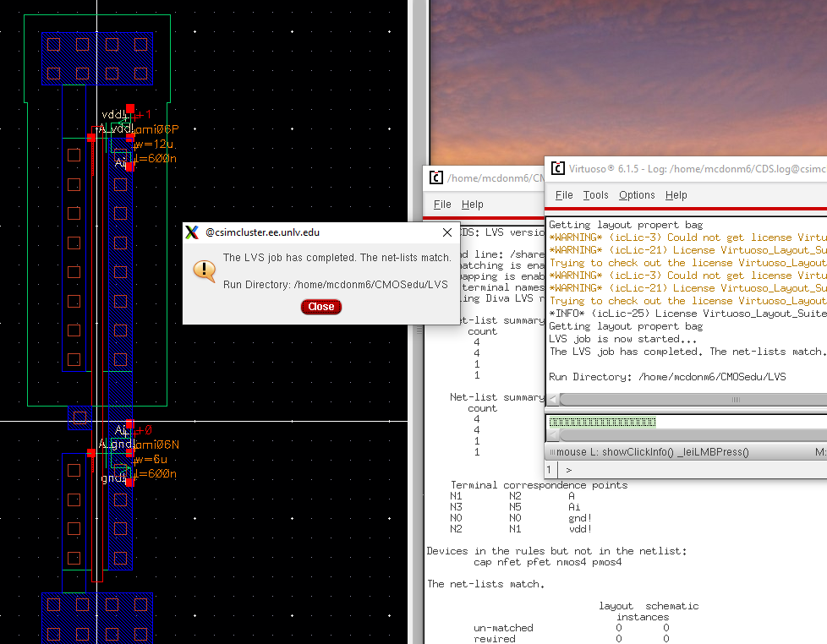827x644 pixels.
Task: Open Help menu in LVS output window
Action: pyautogui.click(x=472, y=205)
